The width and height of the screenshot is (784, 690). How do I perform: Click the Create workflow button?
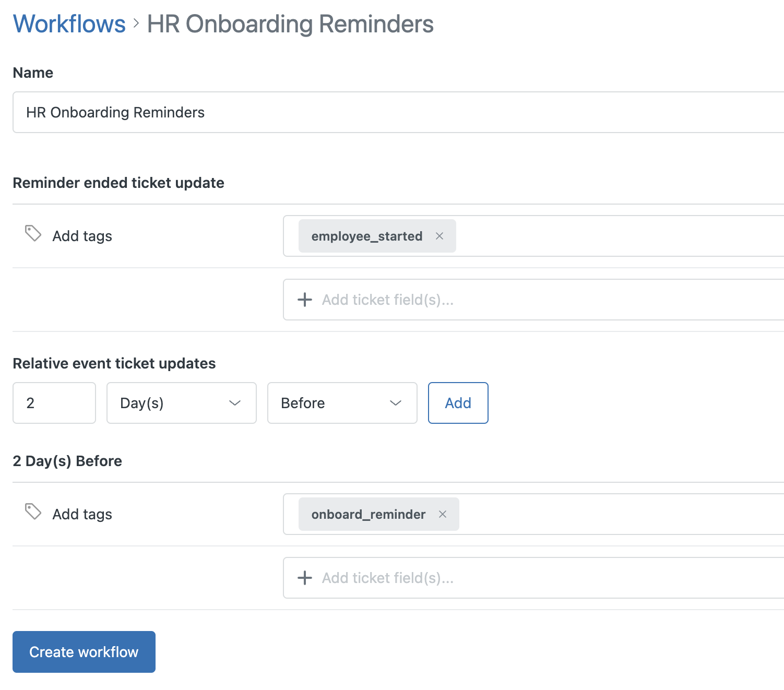(x=84, y=652)
